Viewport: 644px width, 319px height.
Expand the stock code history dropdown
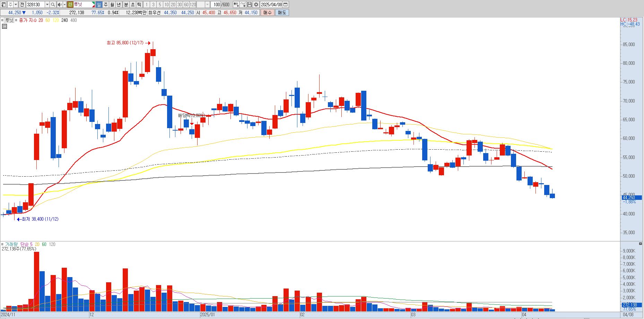[x=47, y=5]
